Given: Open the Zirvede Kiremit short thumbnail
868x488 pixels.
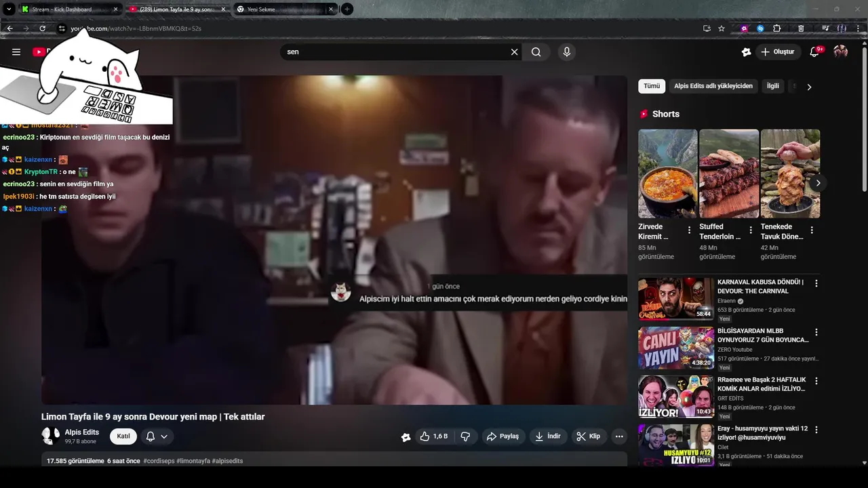Looking at the screenshot, I should coord(667,174).
